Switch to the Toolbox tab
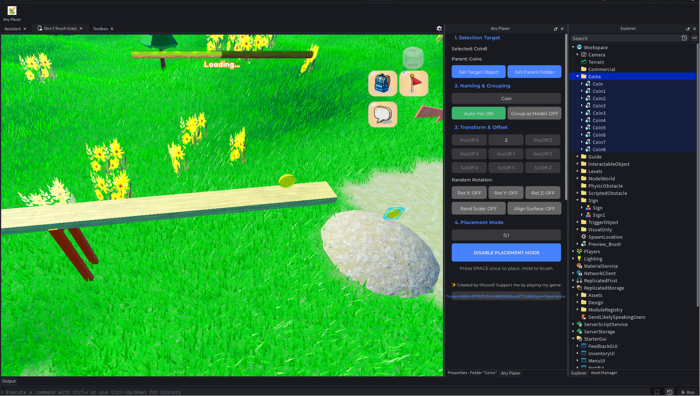This screenshot has height=396, width=700. [x=100, y=29]
